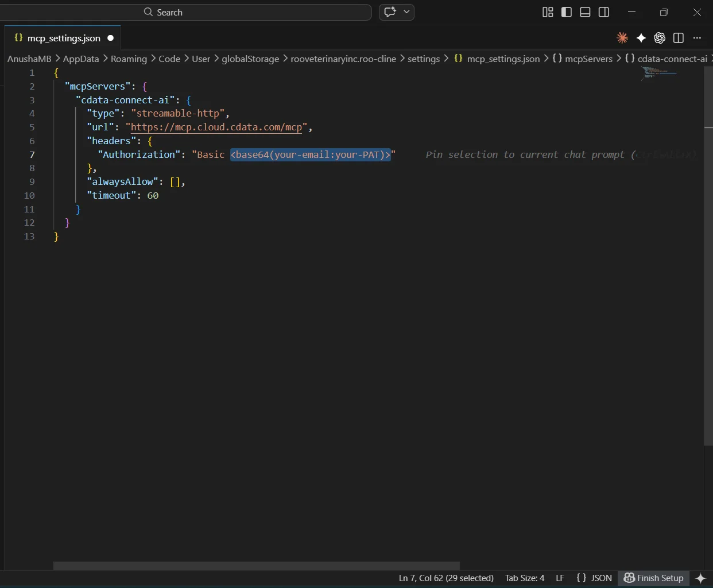
Task: Click the mcpServers breadcrumb item
Action: click(x=588, y=59)
